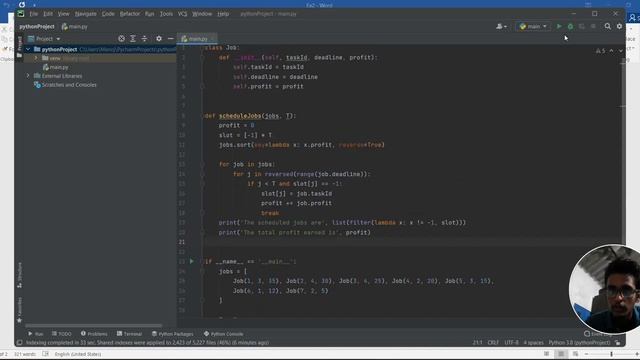Open the main run configuration dropdown
The height and width of the screenshot is (360, 640).
[533, 26]
